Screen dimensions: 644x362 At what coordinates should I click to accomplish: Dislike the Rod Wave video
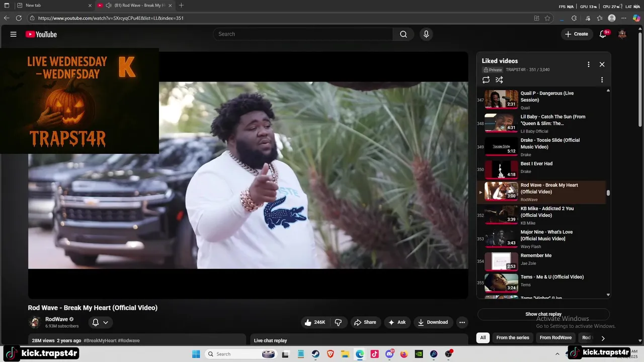point(338,322)
